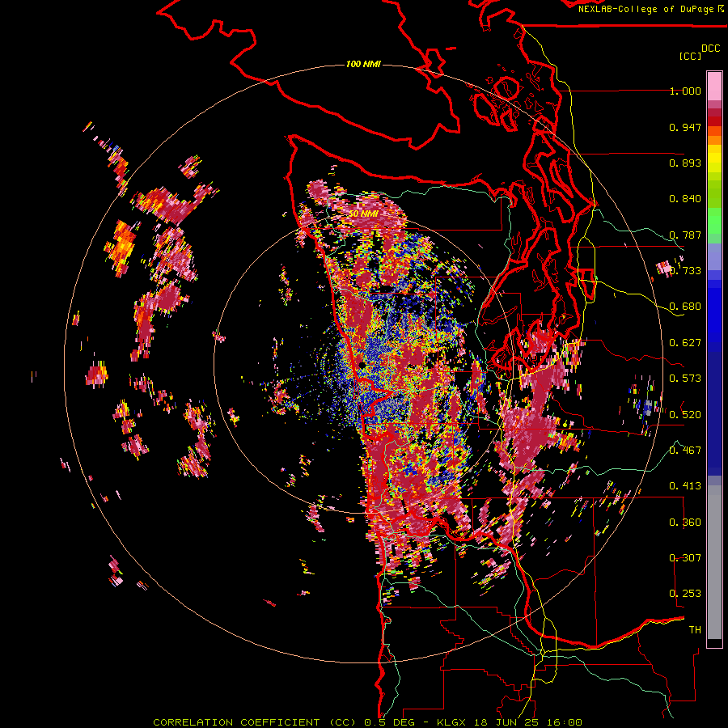
Task: Click the 0.253 legend value
Action: [x=685, y=594]
